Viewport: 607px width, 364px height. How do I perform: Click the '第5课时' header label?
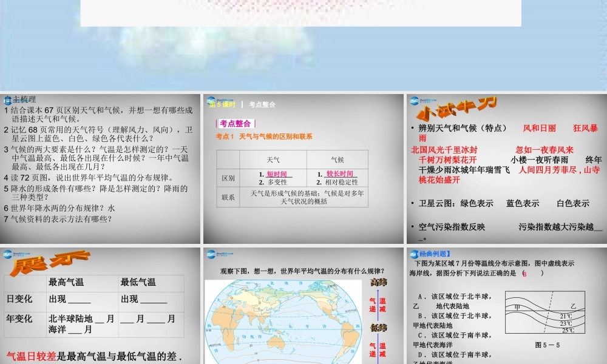click(222, 104)
